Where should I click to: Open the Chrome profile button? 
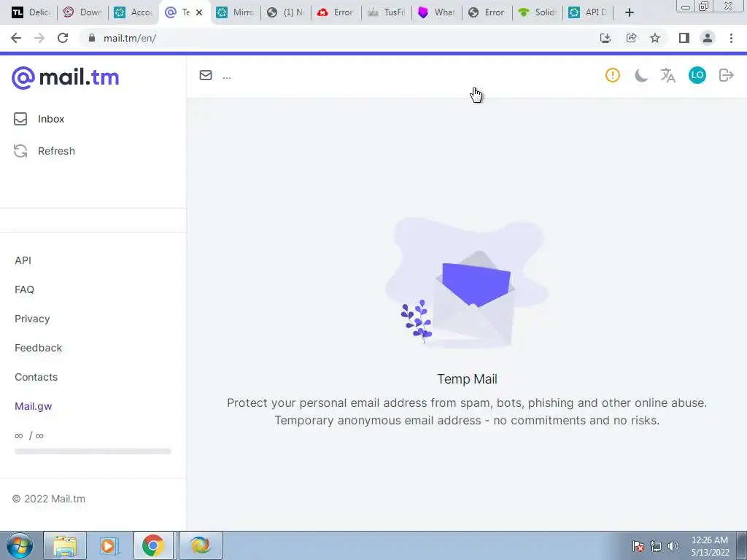click(708, 38)
